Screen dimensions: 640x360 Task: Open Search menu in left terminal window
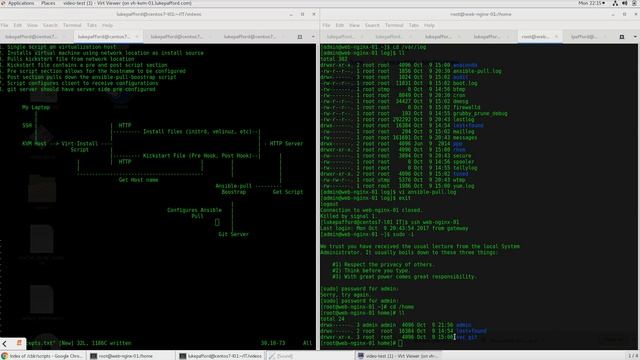coord(50,25)
